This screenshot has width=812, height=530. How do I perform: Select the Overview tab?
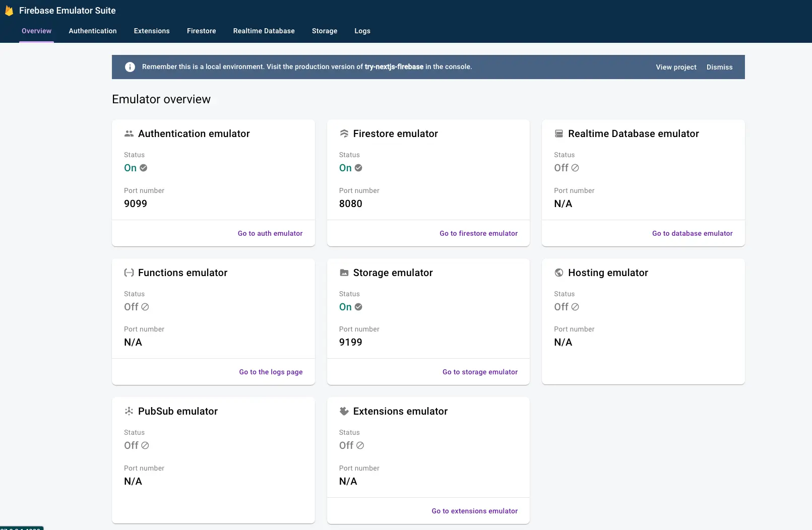tap(36, 31)
